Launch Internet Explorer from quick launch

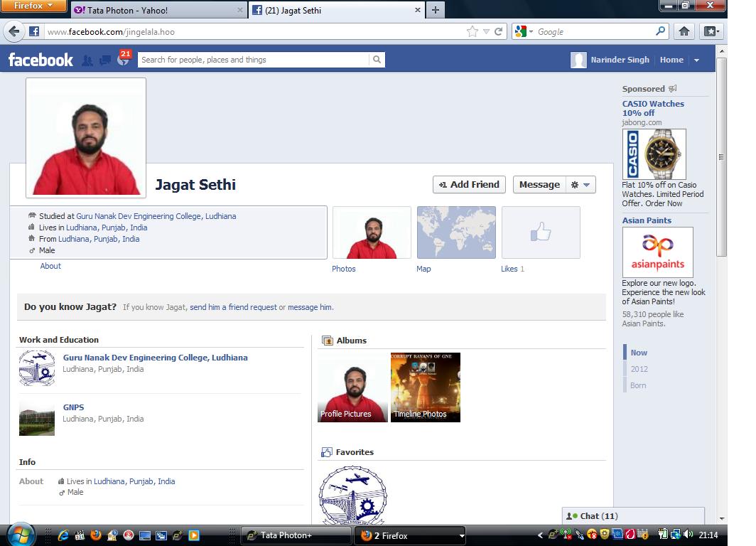[x=63, y=535]
